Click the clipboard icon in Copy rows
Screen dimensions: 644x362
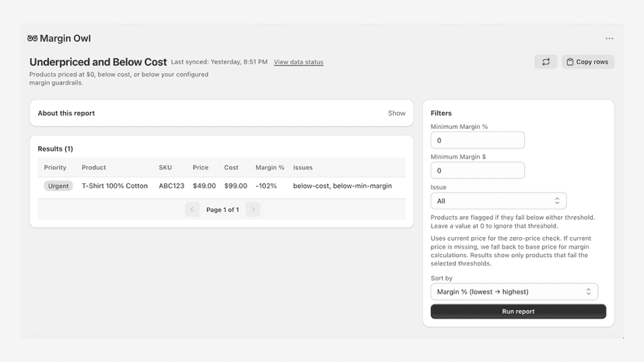click(x=569, y=61)
